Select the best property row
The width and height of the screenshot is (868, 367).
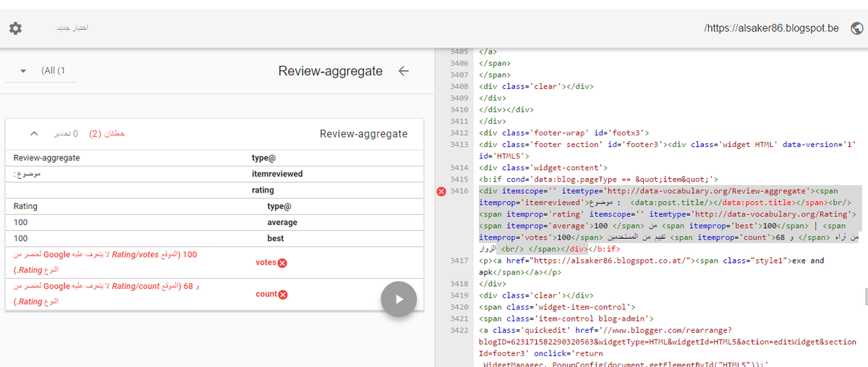(x=214, y=238)
